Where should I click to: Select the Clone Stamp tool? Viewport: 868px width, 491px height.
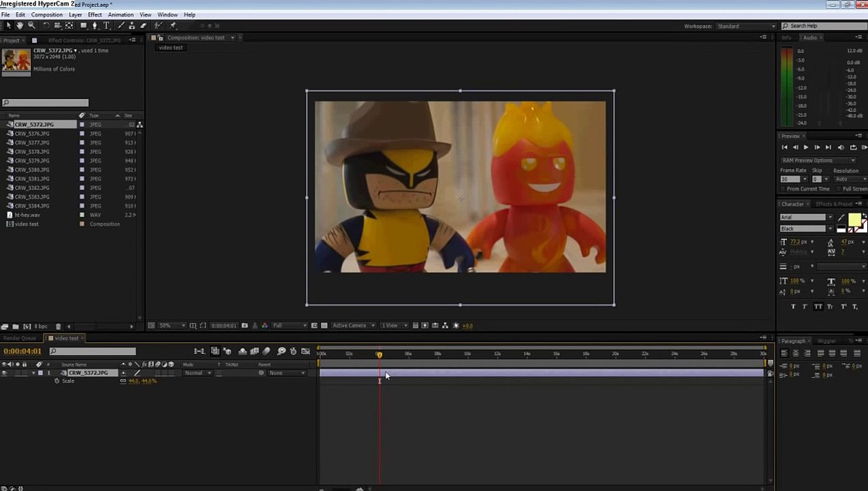[131, 26]
